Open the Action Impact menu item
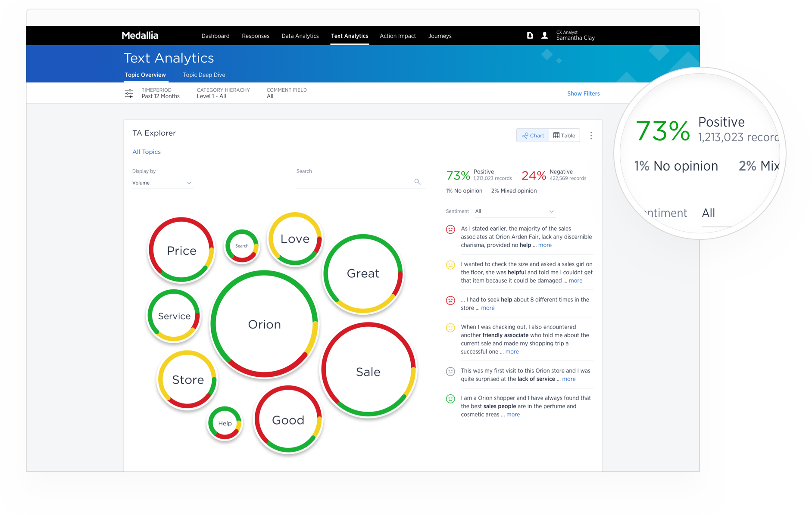 coord(397,36)
